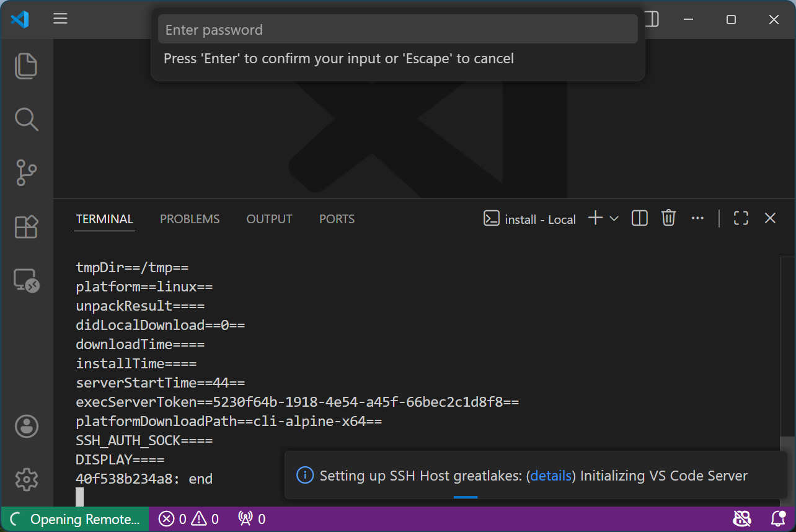Open the Source Control view
796x532 pixels.
[26, 173]
